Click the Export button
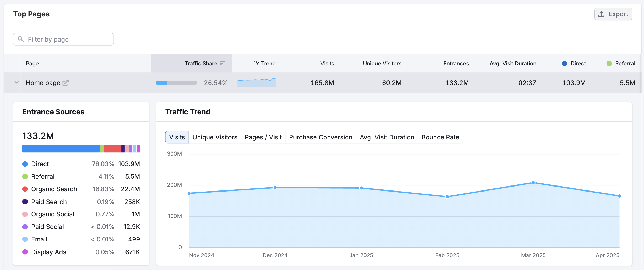Image resolution: width=644 pixels, height=270 pixels. pyautogui.click(x=613, y=14)
